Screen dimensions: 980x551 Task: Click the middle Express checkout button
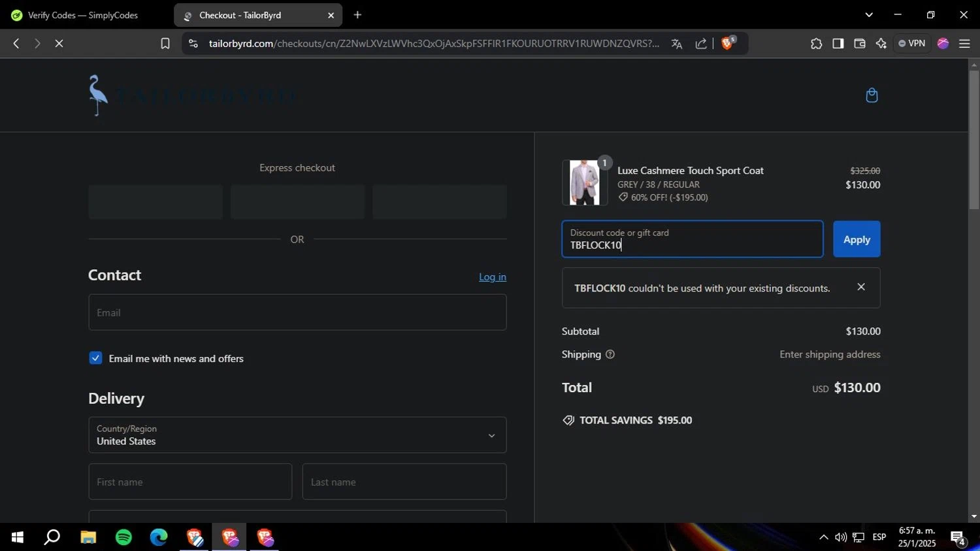click(297, 201)
